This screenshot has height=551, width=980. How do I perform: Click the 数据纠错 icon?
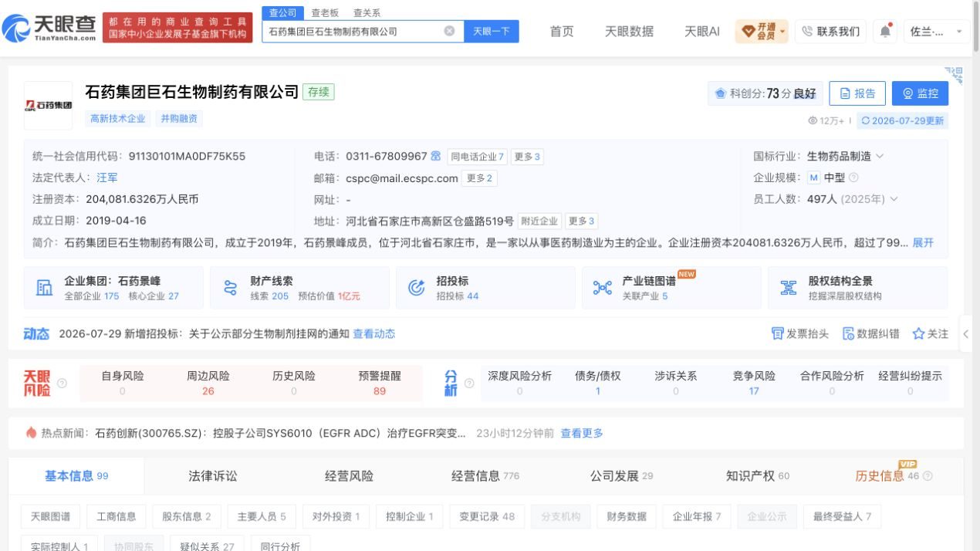(x=848, y=333)
